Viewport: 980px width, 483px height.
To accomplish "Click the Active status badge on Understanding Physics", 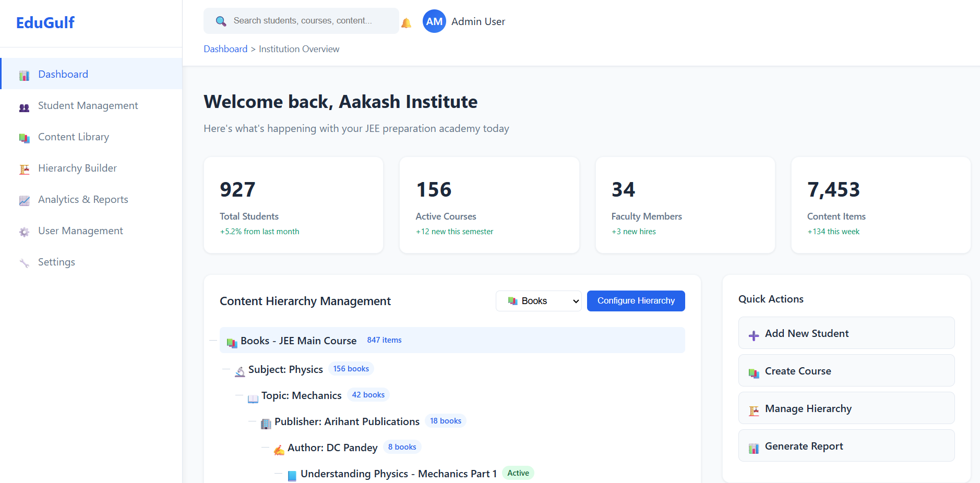I will pyautogui.click(x=518, y=473).
